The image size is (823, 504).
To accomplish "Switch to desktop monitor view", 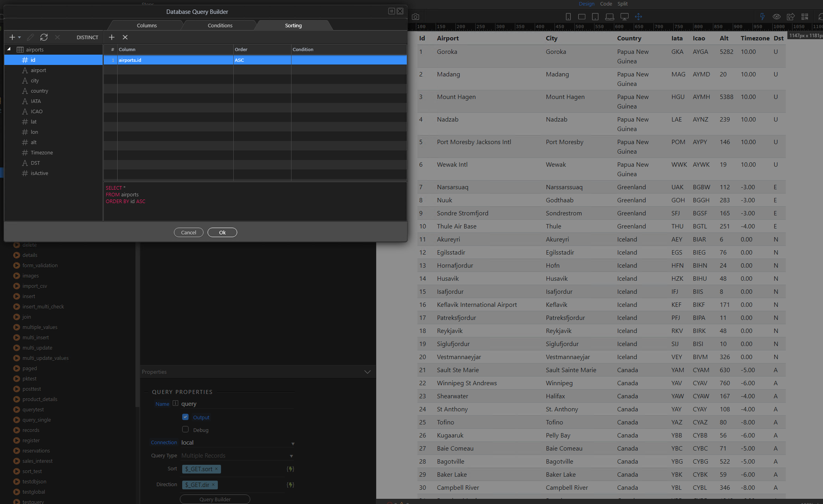I will pyautogui.click(x=625, y=17).
